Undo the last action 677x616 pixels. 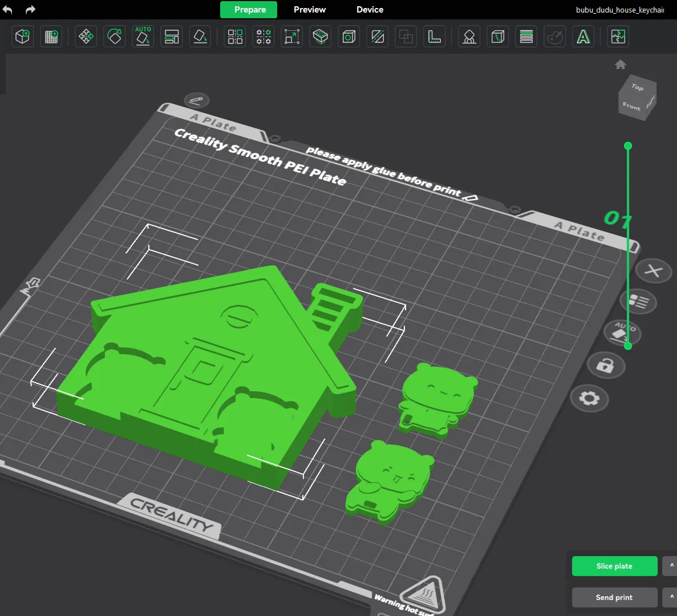click(x=7, y=10)
